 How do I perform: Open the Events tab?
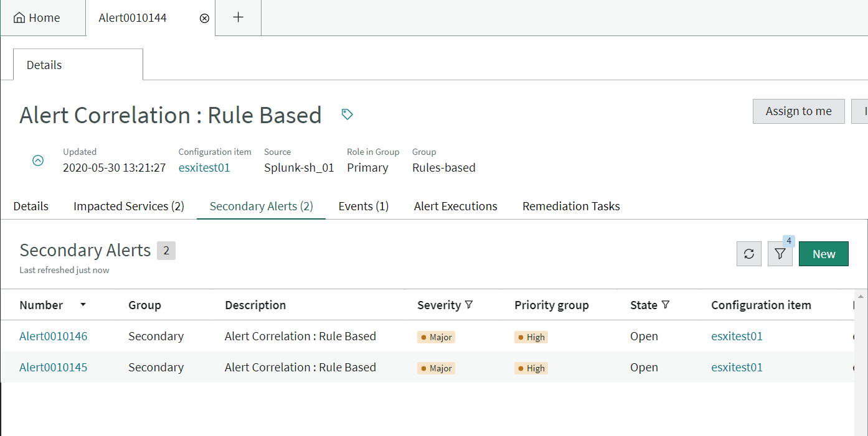(x=363, y=206)
